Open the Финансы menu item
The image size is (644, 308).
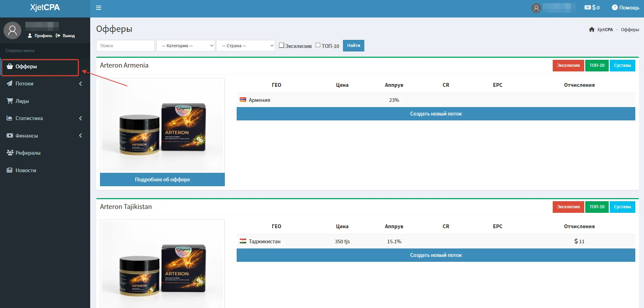45,135
